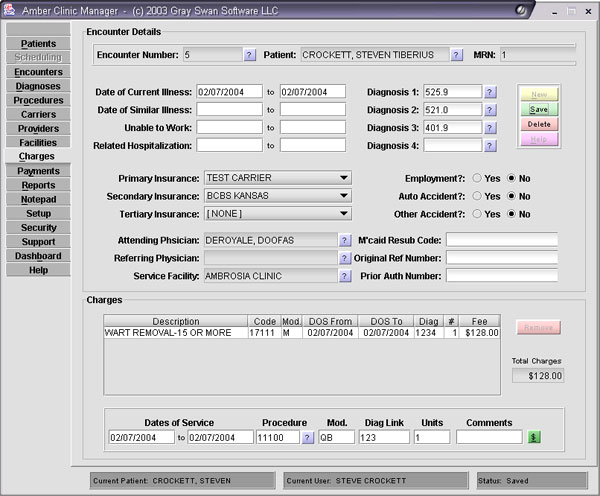The width and height of the screenshot is (600, 496).
Task: Open the patient lookup icon next to CROCKETT
Action: click(x=457, y=55)
